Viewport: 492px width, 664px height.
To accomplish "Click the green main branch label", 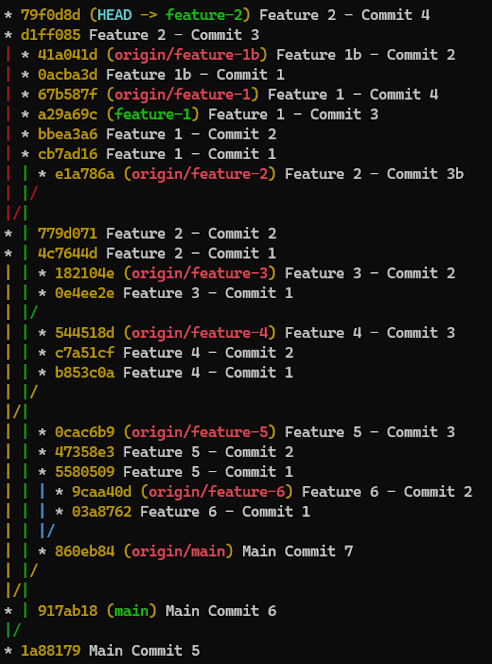I will pos(132,611).
